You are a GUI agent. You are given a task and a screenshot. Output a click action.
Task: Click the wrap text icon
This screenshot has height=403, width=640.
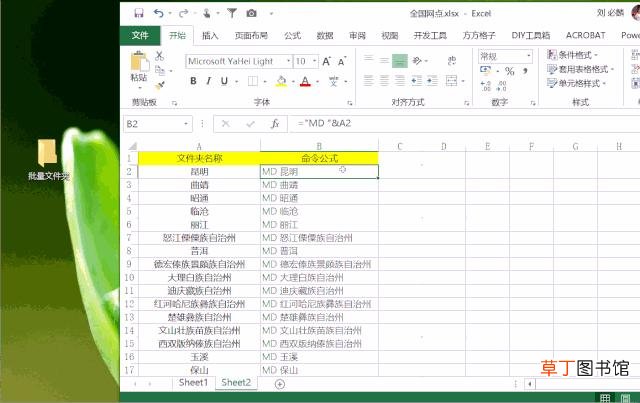pyautogui.click(x=451, y=60)
